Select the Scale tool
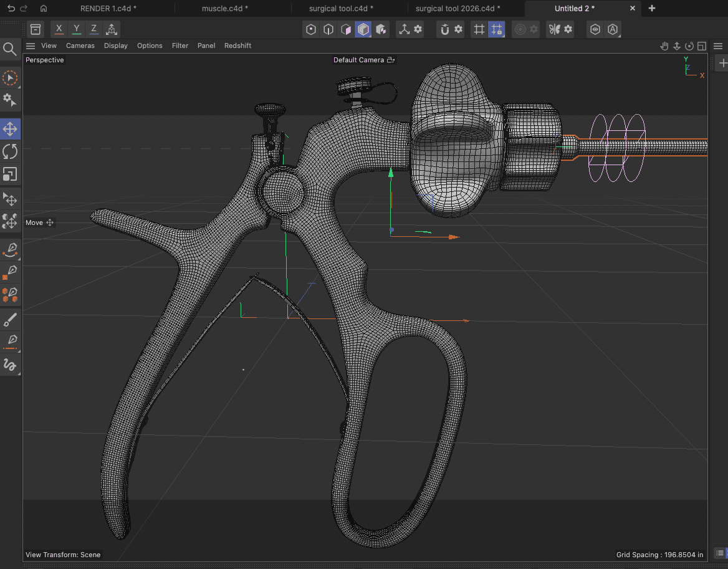728x569 pixels. click(x=10, y=174)
